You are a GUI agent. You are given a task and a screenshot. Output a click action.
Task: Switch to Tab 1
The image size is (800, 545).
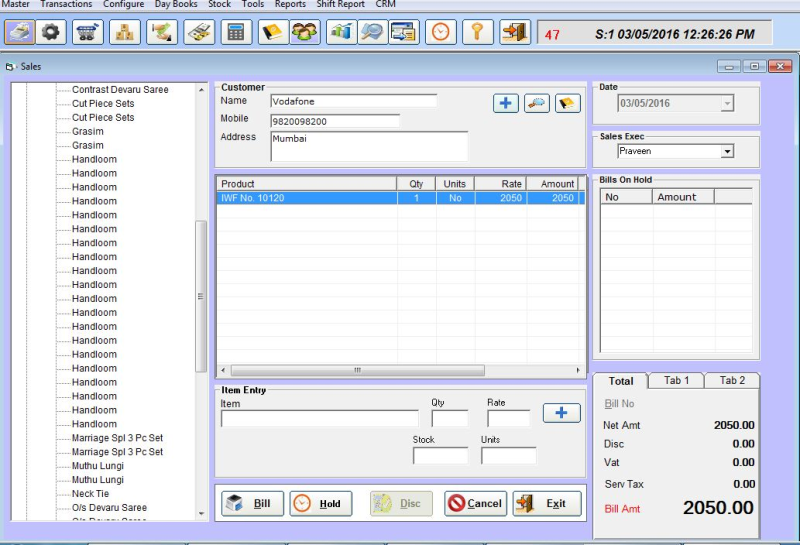click(677, 380)
